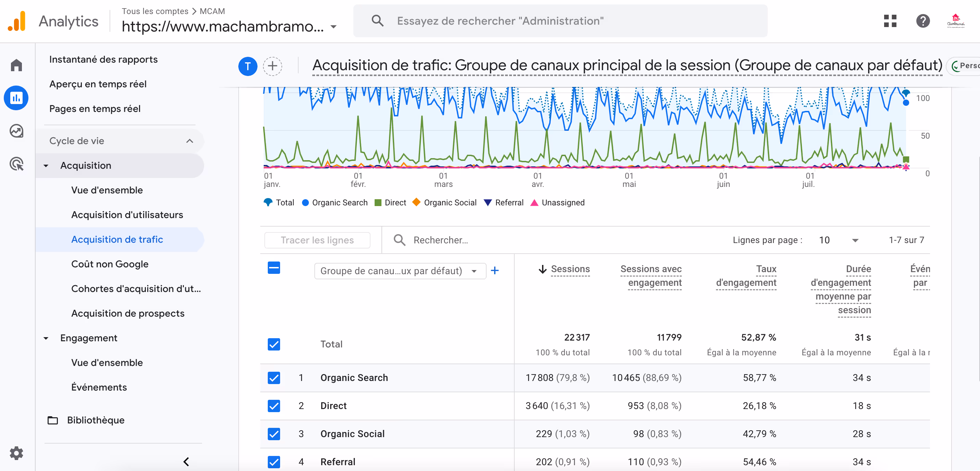
Task: Open the Advertising icon in left rail
Action: [x=16, y=164]
